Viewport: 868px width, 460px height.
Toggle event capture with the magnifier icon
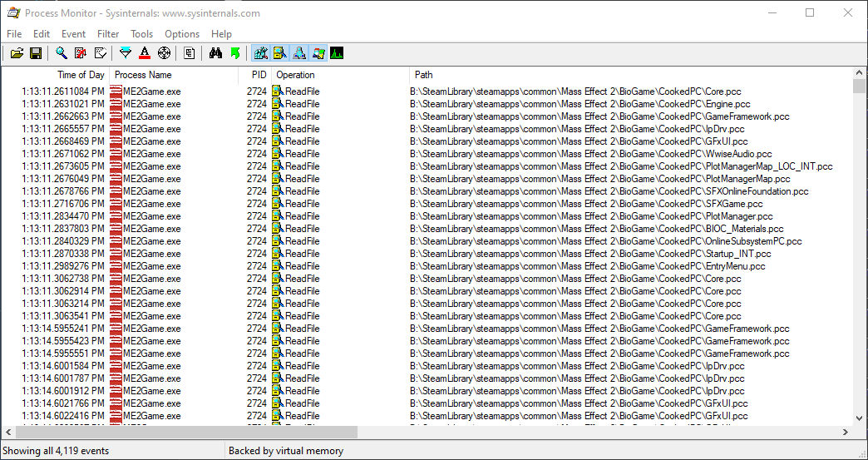pyautogui.click(x=62, y=53)
